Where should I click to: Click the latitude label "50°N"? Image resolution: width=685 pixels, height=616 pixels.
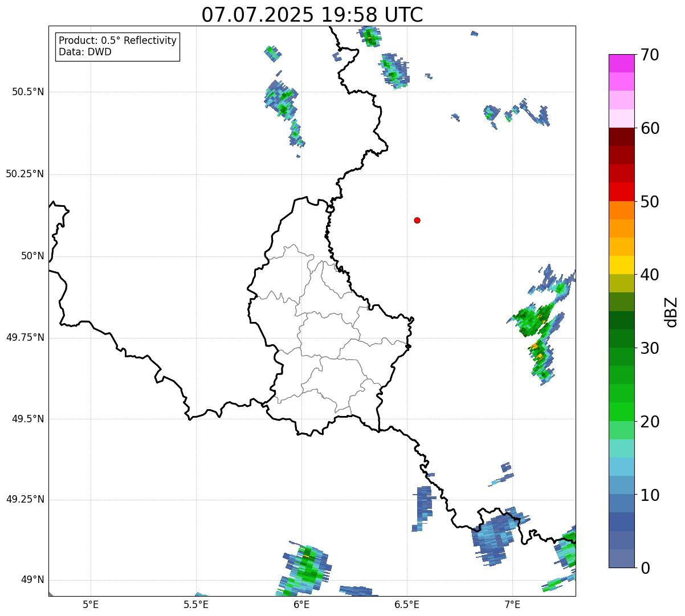(x=32, y=256)
